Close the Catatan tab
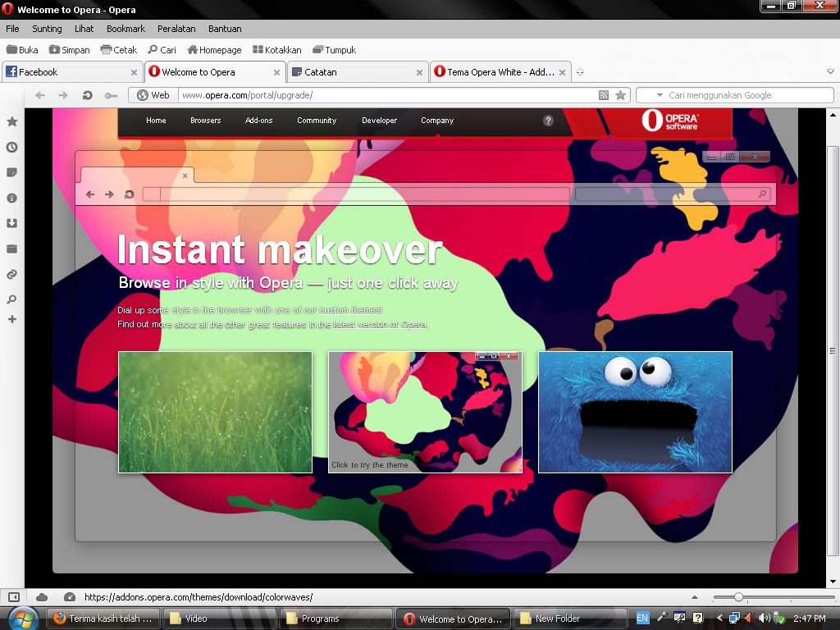840x630 pixels. 419,72
